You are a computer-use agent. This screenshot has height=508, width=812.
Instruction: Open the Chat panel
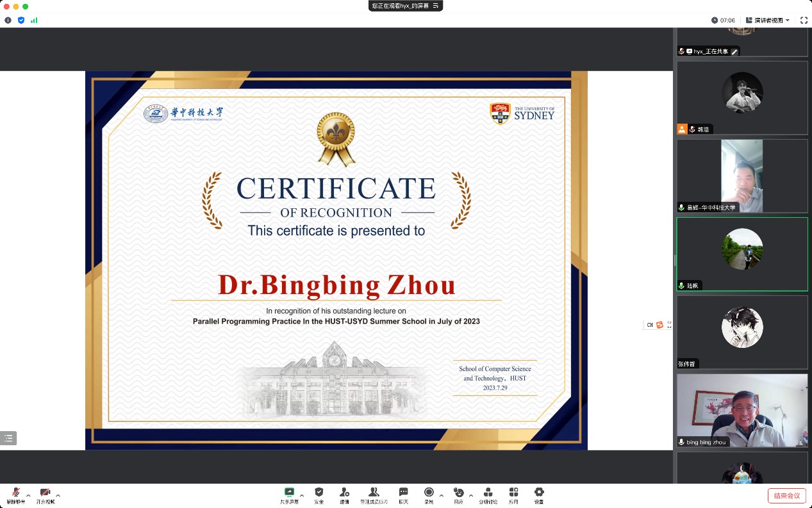tap(403, 493)
